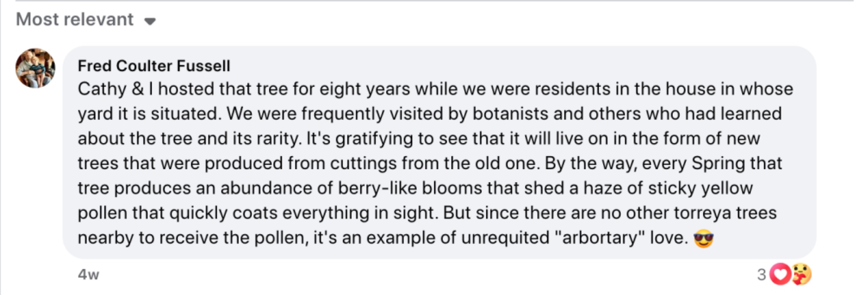Click the quoted word "arbortary"
The height and width of the screenshot is (295, 868).
(x=600, y=238)
